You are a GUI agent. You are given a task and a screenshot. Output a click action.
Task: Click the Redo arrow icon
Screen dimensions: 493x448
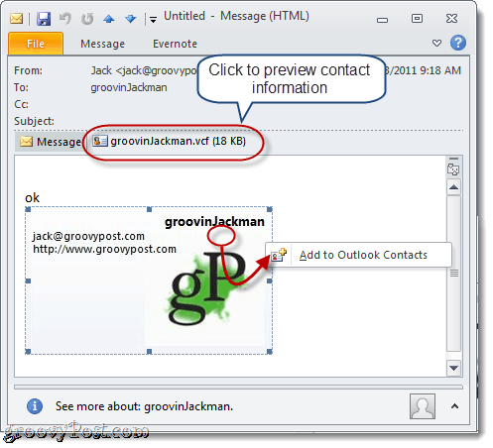pos(87,19)
